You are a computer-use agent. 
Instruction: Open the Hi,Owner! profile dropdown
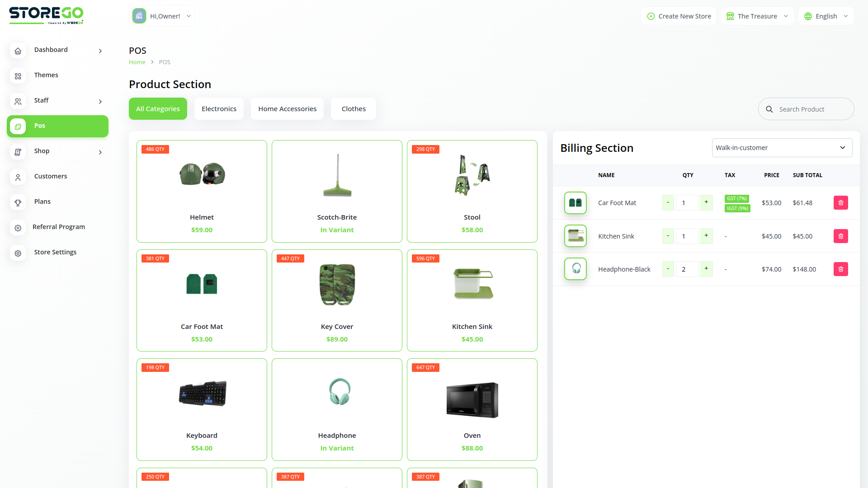[161, 16]
